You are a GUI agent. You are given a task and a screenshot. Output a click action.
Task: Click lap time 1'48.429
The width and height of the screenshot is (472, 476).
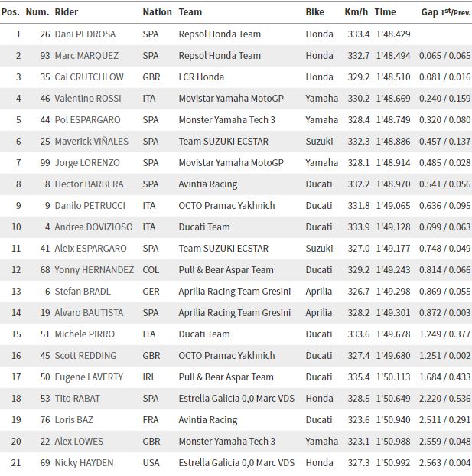[393, 34]
